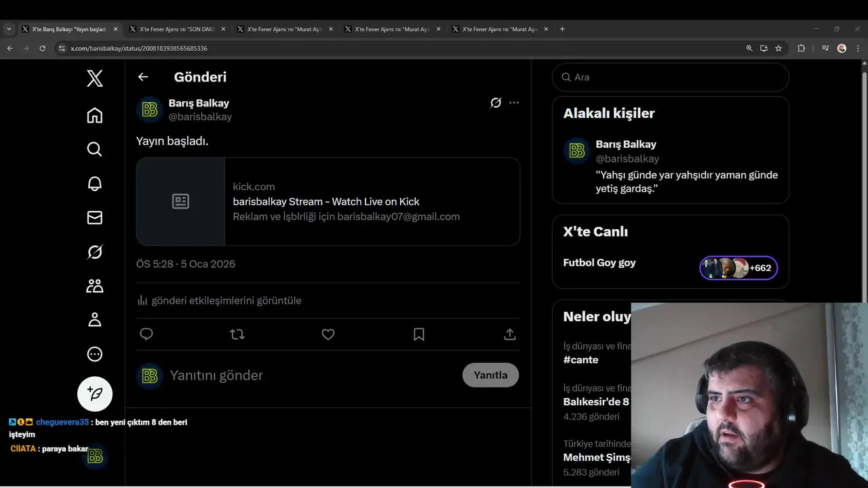
Task: Click the post timestamp ÖS 5:28
Action: pyautogui.click(x=186, y=264)
